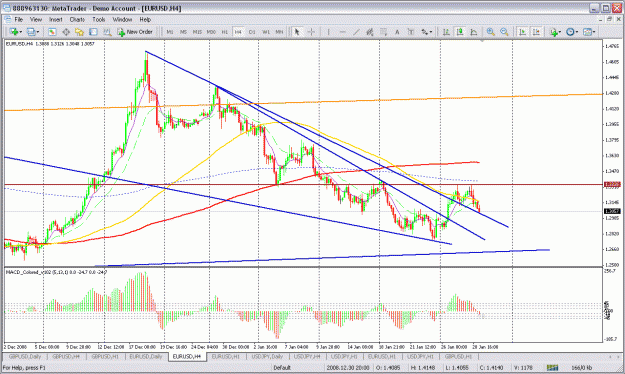Switch timeframe to M5
Image resolution: width=625 pixels, height=374 pixels.
[183, 32]
